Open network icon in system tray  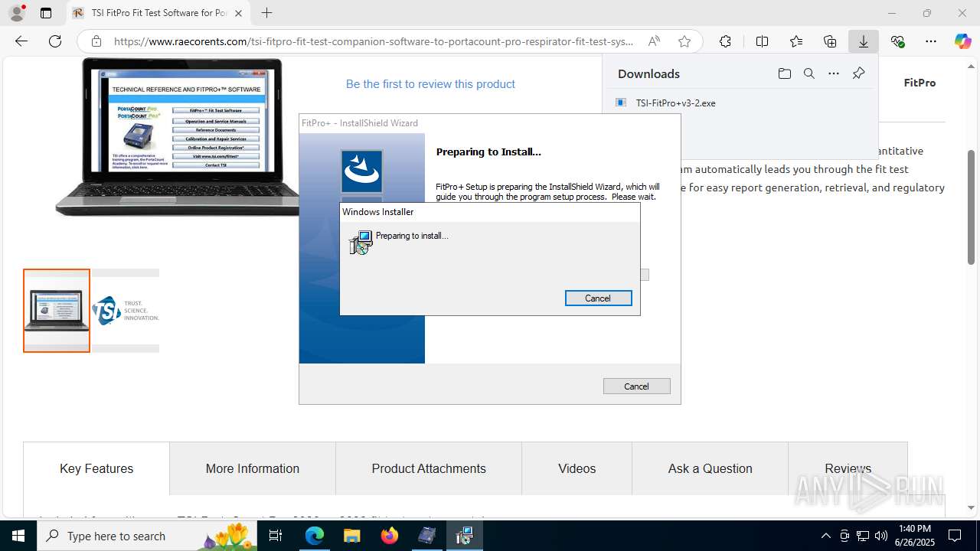(x=862, y=536)
